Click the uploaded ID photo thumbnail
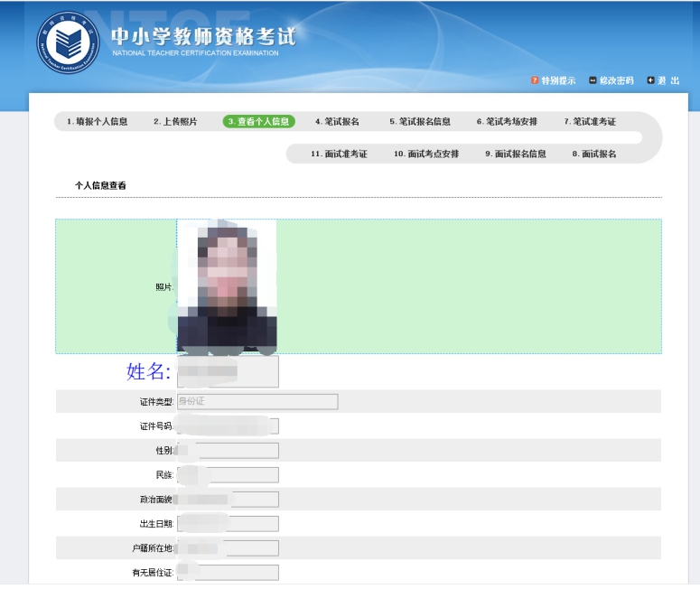The height and width of the screenshot is (589, 700). coord(227,286)
